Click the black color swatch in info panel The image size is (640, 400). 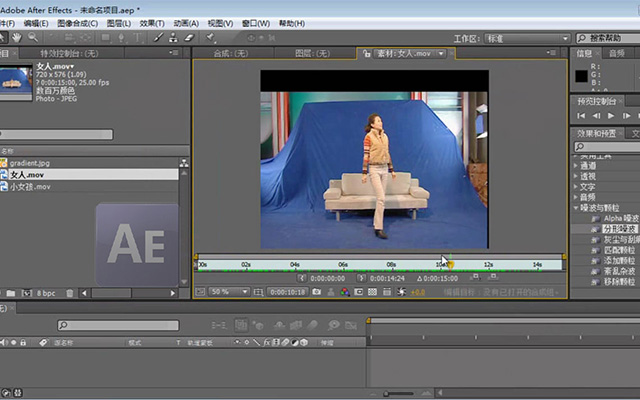[582, 76]
